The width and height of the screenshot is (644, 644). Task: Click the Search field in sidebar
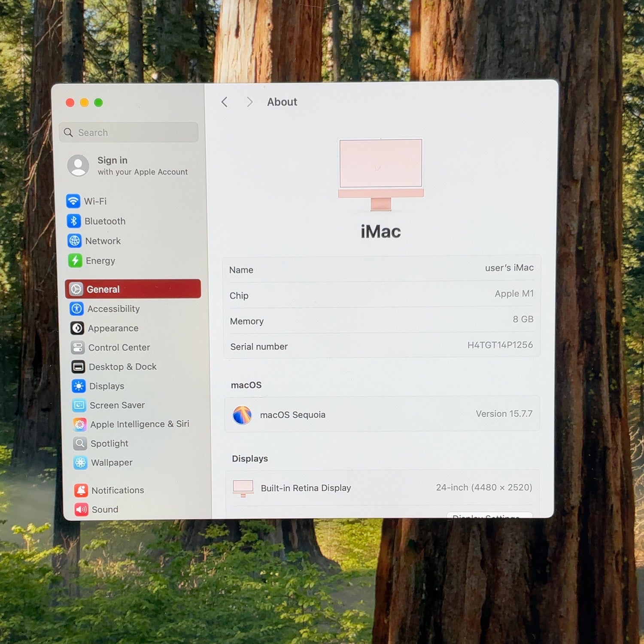click(x=128, y=132)
